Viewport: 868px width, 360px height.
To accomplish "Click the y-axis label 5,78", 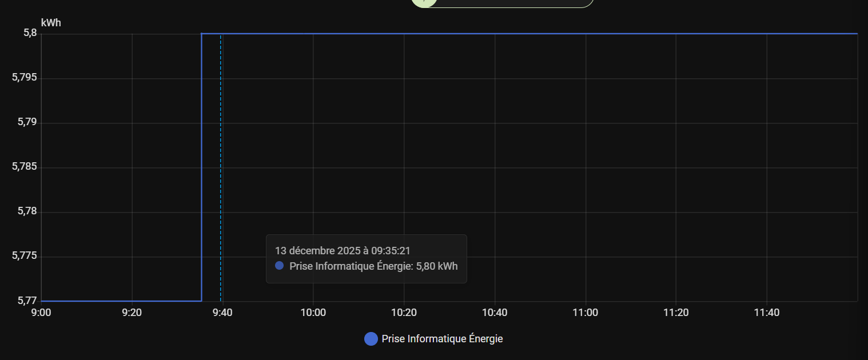I will tap(27, 212).
